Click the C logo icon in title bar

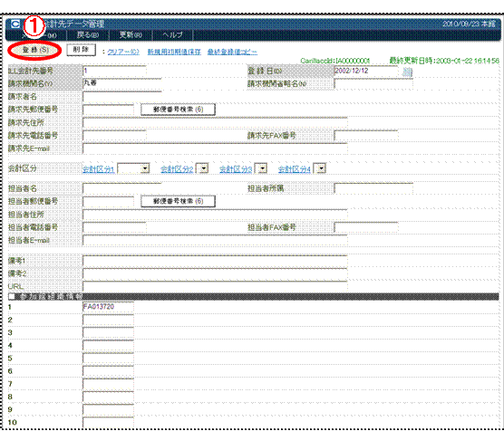(x=15, y=24)
